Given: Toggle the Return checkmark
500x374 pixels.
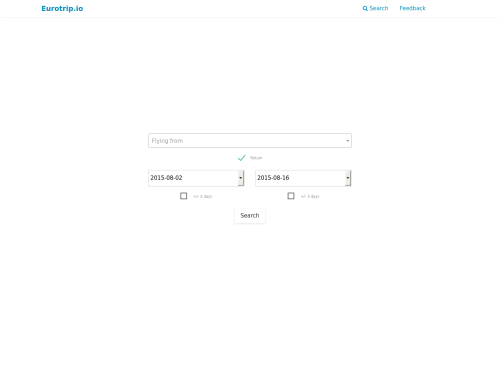Looking at the screenshot, I should [x=242, y=158].
